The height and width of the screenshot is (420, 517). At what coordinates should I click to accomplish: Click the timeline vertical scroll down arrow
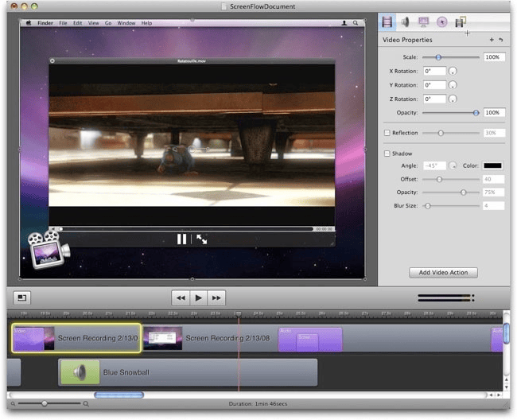click(507, 387)
